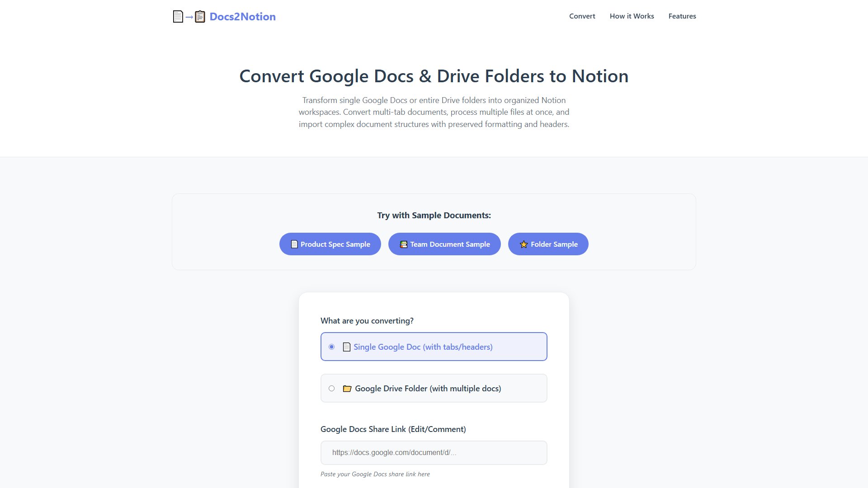Click the document icon beside Single Google Doc
Image resolution: width=868 pixels, height=488 pixels.
(x=347, y=347)
